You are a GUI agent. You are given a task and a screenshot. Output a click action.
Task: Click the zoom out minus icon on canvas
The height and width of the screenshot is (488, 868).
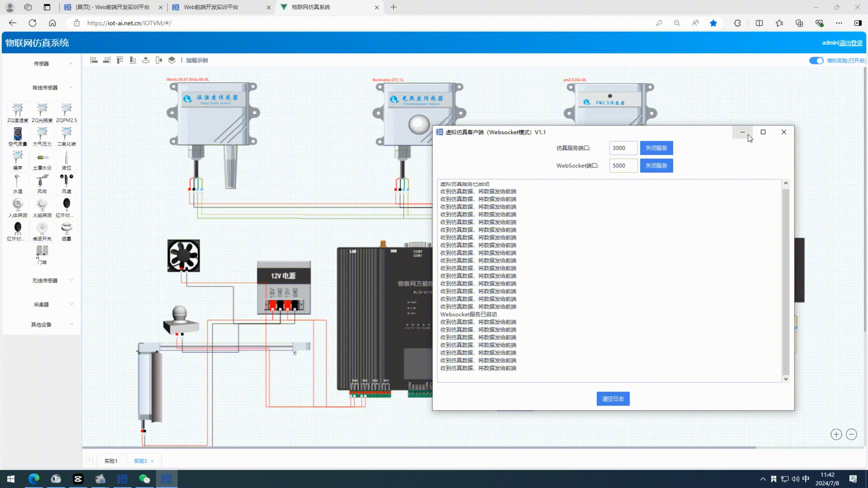(x=851, y=434)
